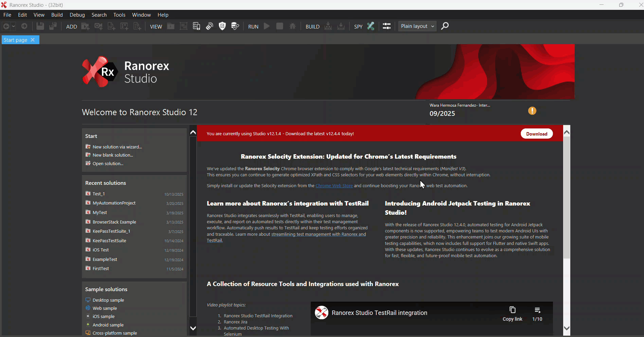
Task: Click the view module browser icon
Action: point(183,26)
